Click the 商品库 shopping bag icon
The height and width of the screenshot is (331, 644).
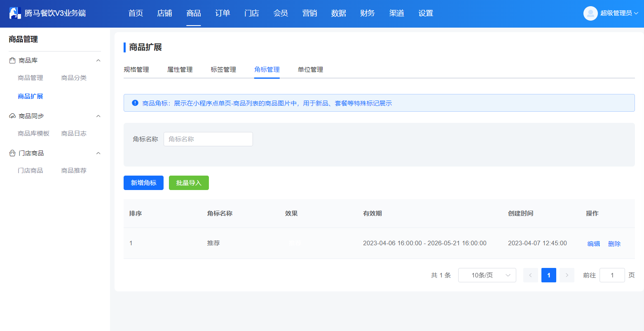click(x=12, y=61)
